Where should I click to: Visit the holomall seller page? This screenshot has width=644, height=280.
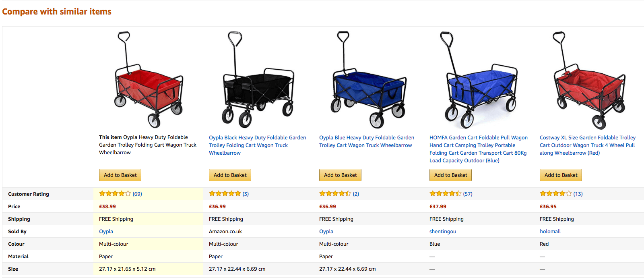pos(550,231)
